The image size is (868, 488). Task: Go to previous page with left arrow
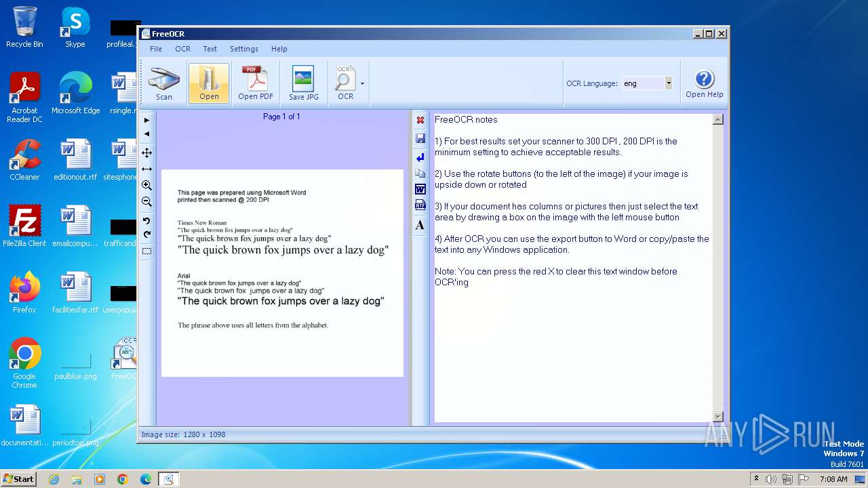tap(146, 134)
